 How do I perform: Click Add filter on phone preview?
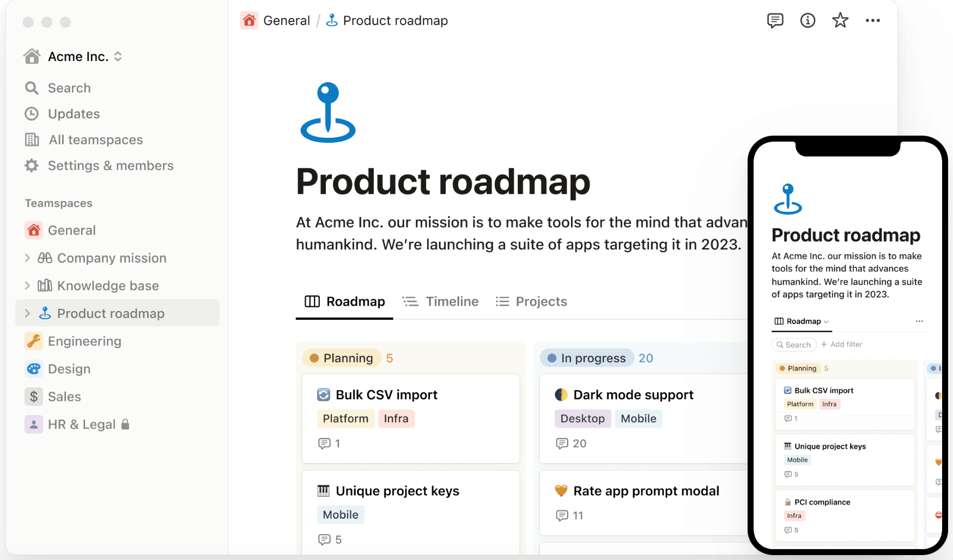[842, 344]
